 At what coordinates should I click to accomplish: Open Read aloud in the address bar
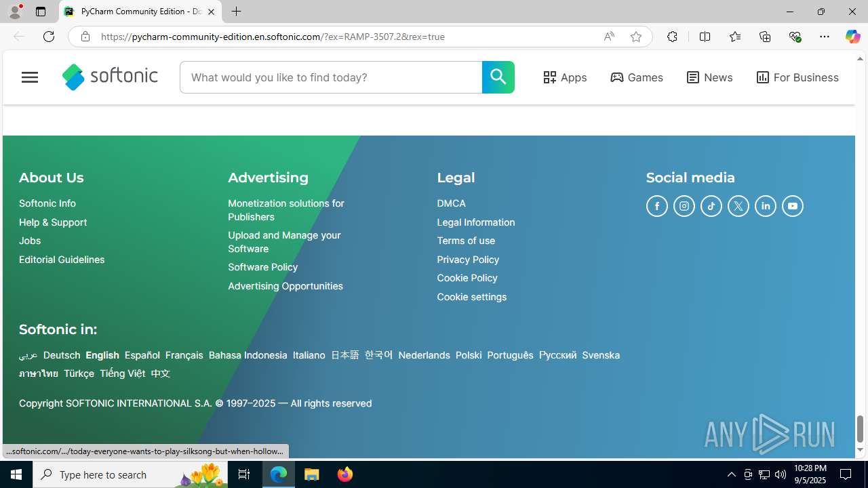[x=609, y=37]
